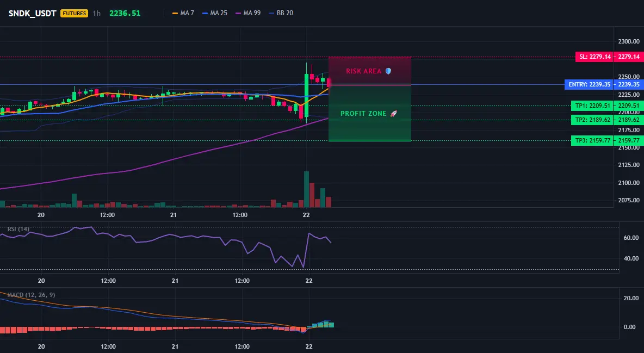Toggle the MA 7 legend item

(183, 13)
